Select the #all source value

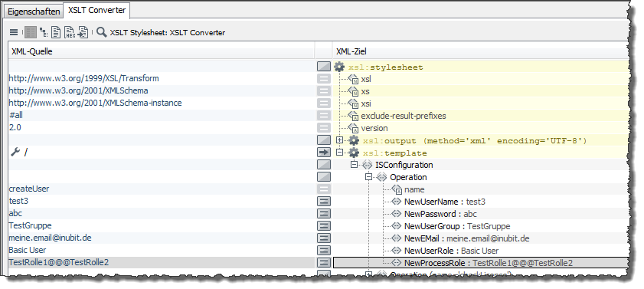16,116
